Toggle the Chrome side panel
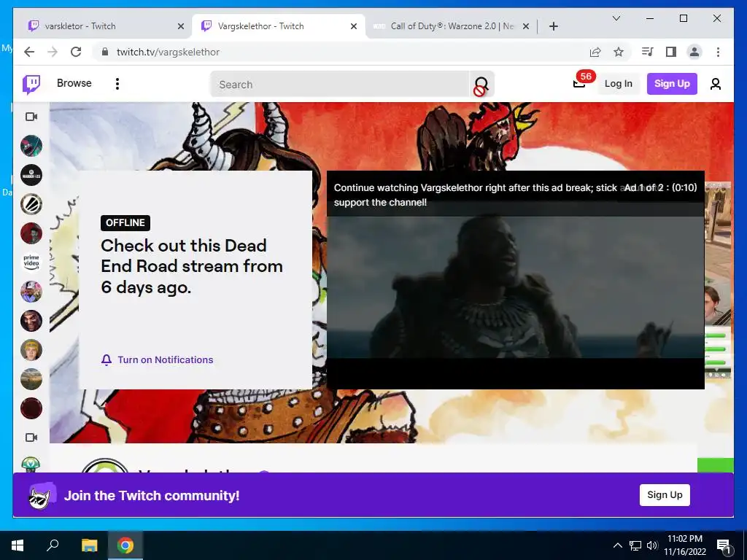Screen dimensions: 747x560 tap(671, 52)
